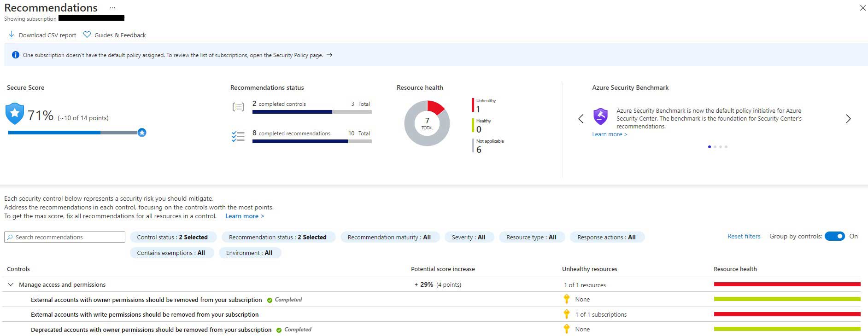Click the completed recommendations progress bar
Screen dimensions: 868x336
coord(312,141)
